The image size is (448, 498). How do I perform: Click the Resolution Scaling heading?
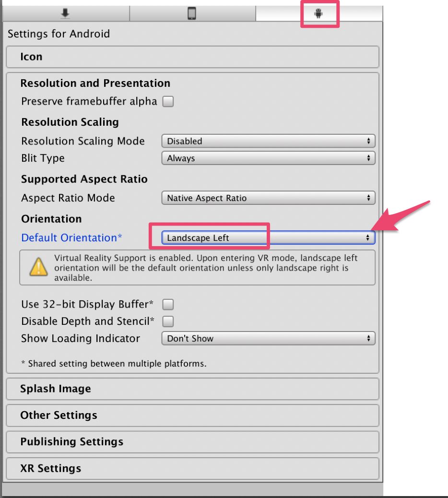70,122
